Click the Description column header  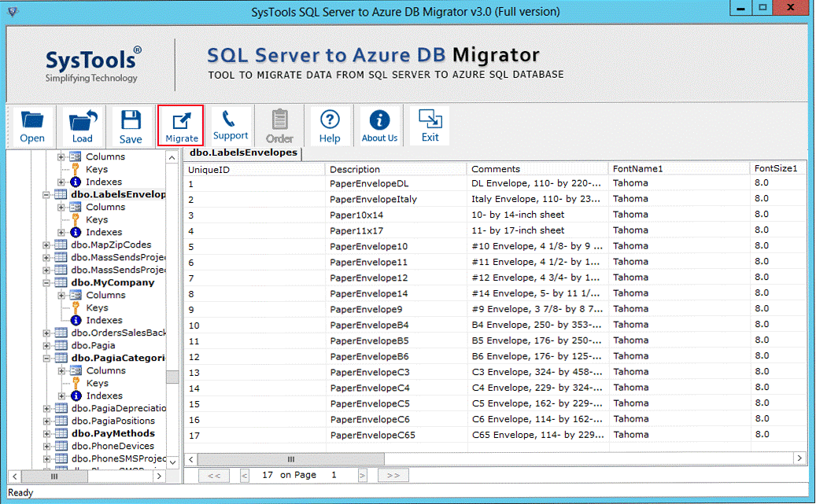click(x=354, y=169)
